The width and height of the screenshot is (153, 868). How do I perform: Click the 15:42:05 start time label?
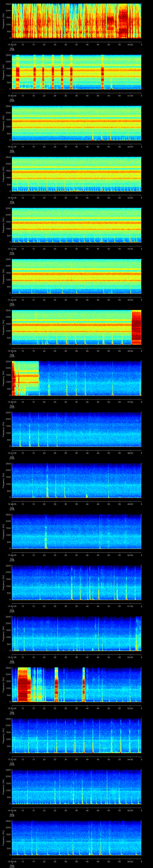pyautogui.click(x=12, y=197)
